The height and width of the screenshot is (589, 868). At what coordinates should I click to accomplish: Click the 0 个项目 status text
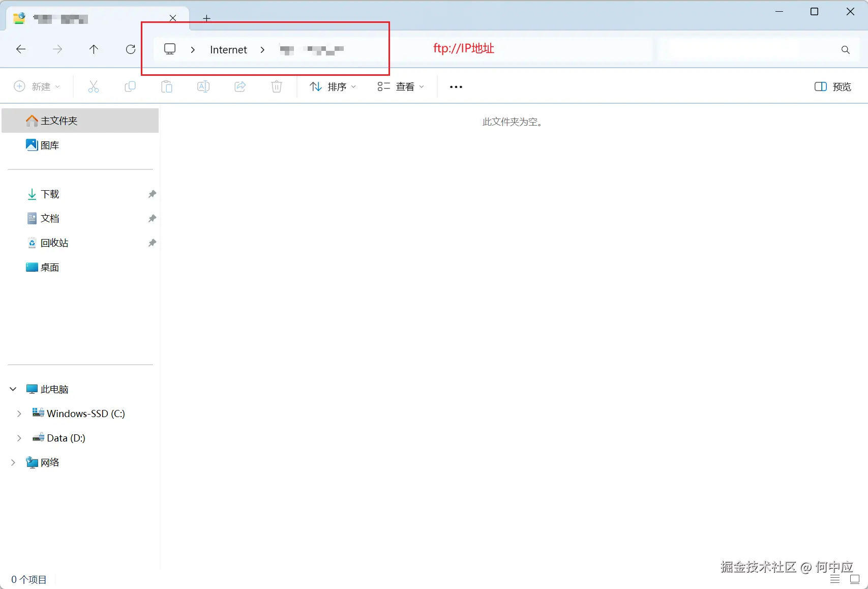[29, 579]
